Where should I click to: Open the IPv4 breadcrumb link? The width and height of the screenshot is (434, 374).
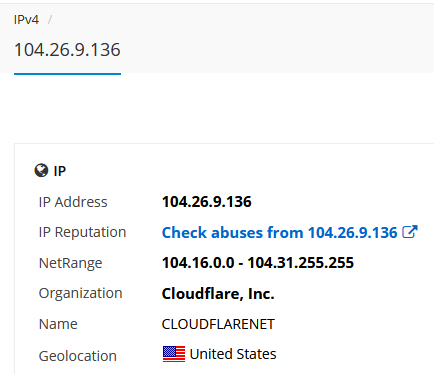pos(26,20)
